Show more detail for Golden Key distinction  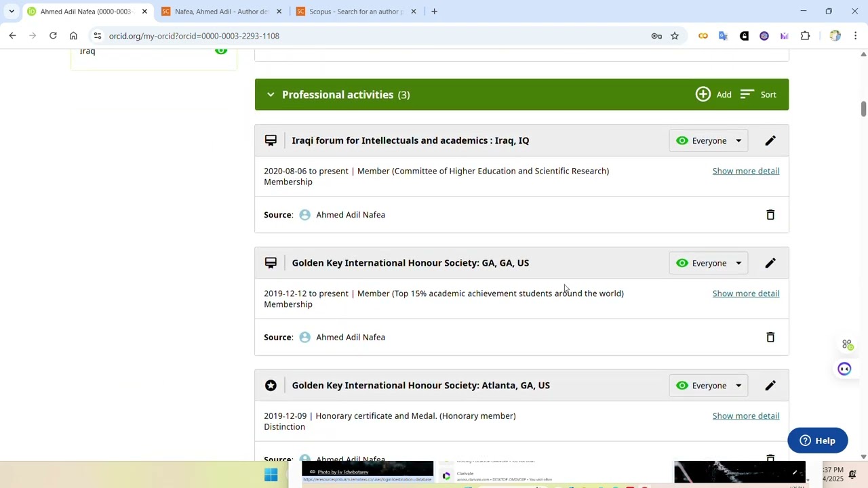point(746,416)
